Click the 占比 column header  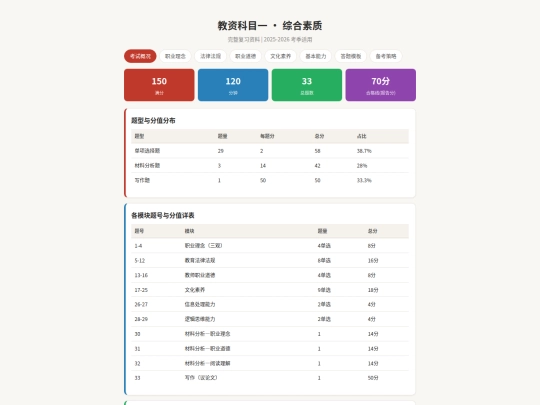(x=361, y=136)
